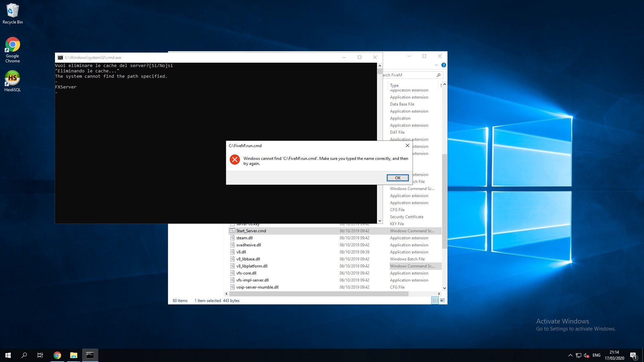This screenshot has width=644, height=362.
Task: Show hidden system tray icons
Action: point(570,355)
